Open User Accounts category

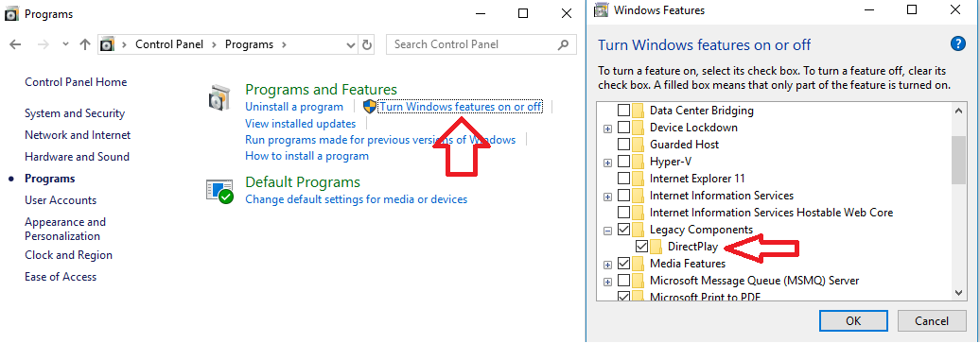[61, 200]
